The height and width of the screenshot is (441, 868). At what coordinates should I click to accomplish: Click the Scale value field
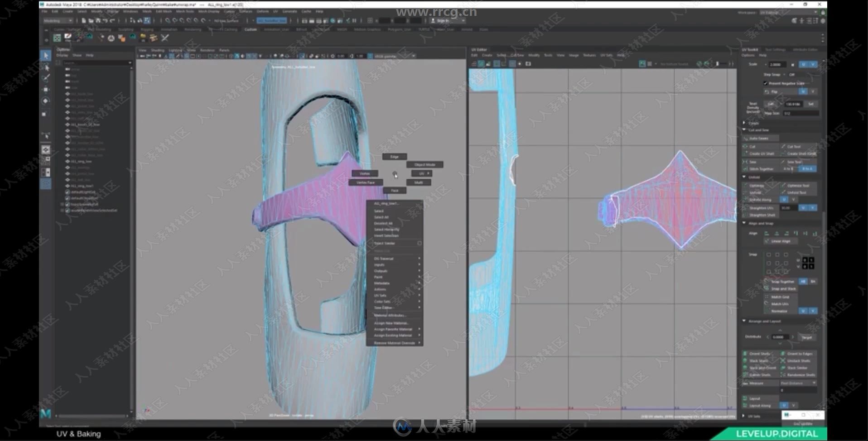pyautogui.click(x=778, y=64)
